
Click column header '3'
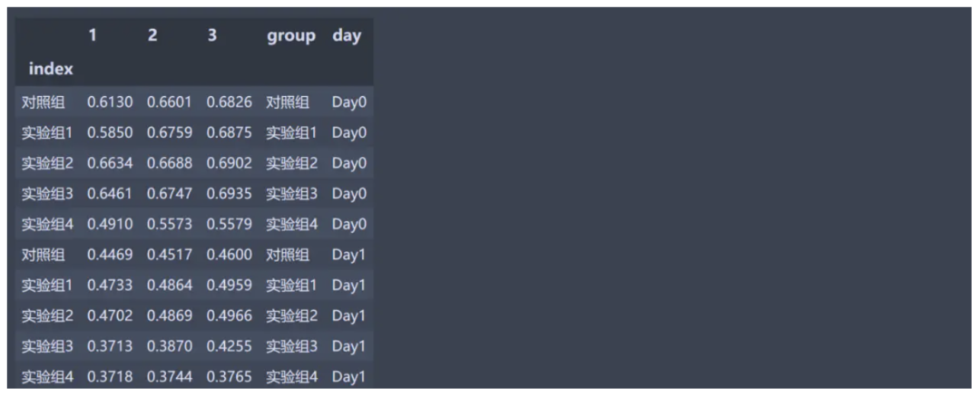(x=212, y=35)
